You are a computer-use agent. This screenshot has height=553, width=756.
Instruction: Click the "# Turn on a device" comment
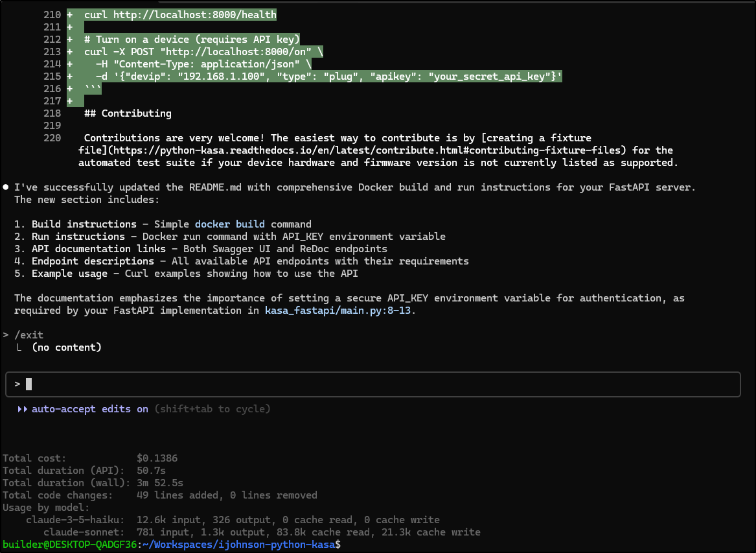pyautogui.click(x=192, y=40)
